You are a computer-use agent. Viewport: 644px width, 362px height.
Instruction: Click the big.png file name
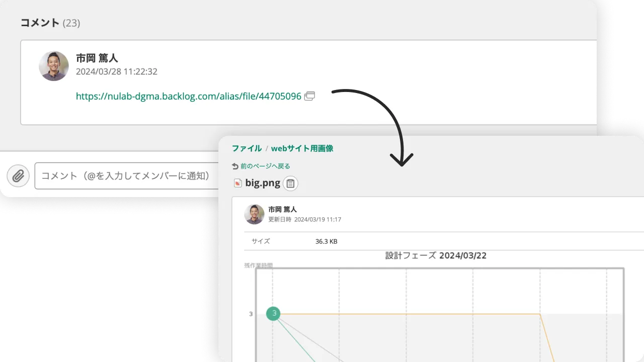click(x=263, y=183)
